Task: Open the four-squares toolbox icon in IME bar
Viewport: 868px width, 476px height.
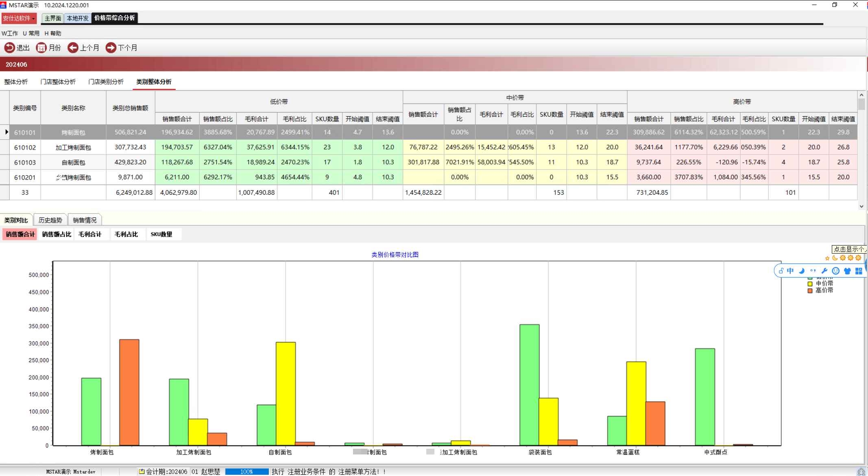Action: click(x=859, y=271)
